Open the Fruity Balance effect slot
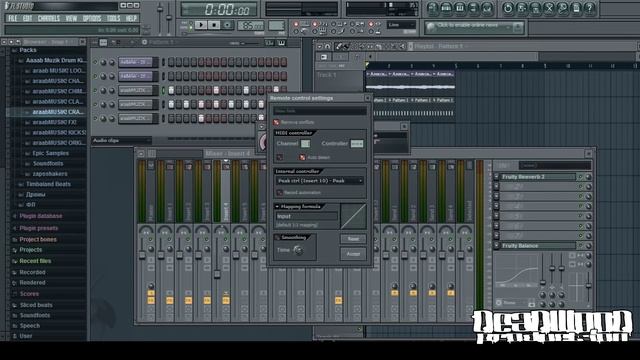The width and height of the screenshot is (640, 360). [x=538, y=246]
